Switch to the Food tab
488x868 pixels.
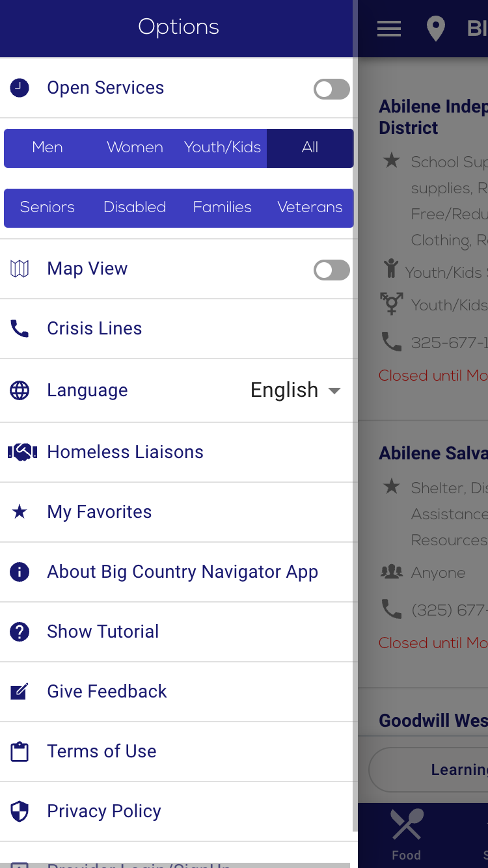pos(407,833)
